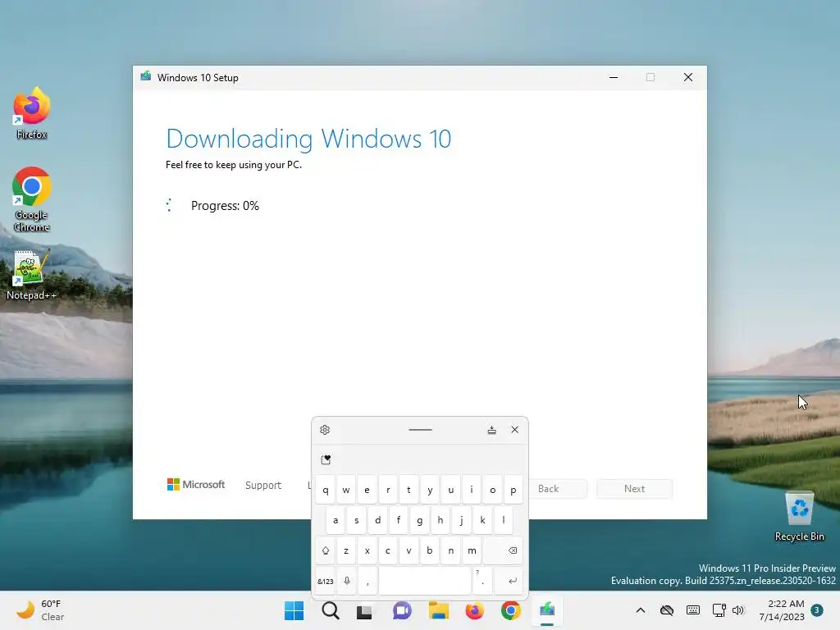840x630 pixels.
Task: Open the Chat app in taskbar
Action: click(x=402, y=610)
